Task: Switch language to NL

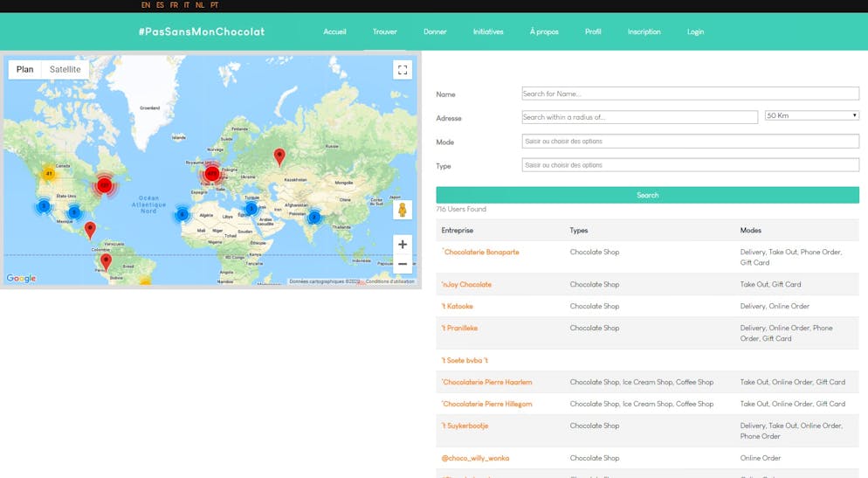Action: click(x=200, y=5)
